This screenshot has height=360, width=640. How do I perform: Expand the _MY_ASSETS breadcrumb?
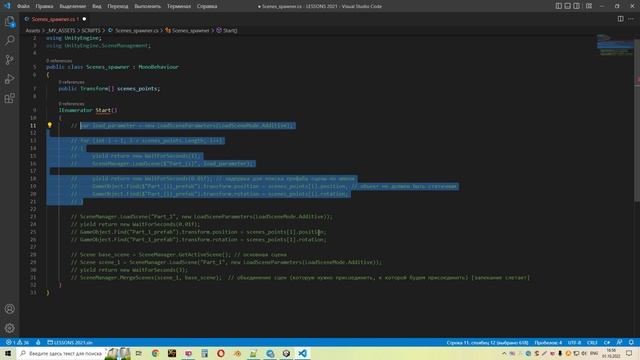pos(61,31)
